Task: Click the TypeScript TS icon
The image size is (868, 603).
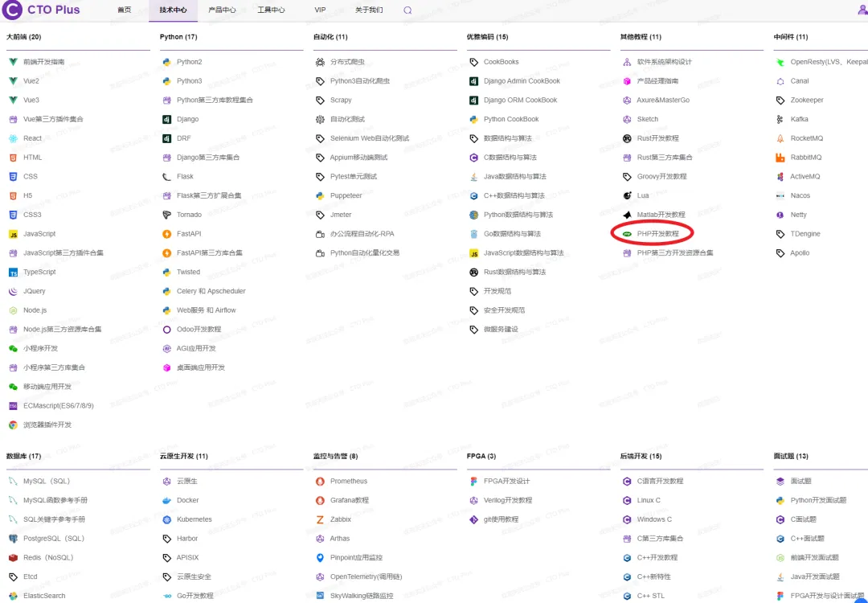Action: tap(13, 273)
